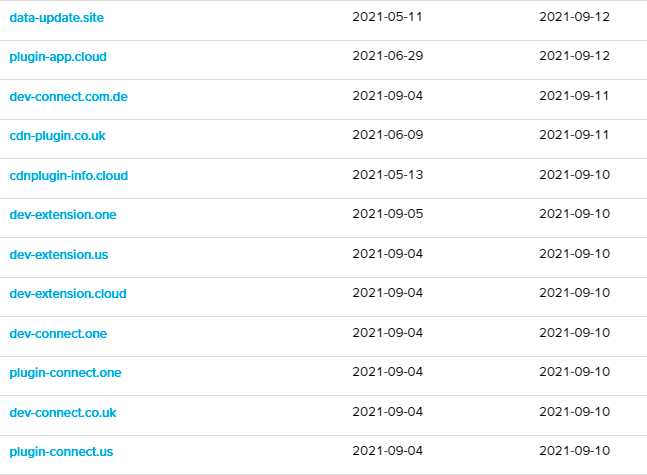Click 2021-09-12 date in data-update.site row
647x475 pixels.
point(574,17)
